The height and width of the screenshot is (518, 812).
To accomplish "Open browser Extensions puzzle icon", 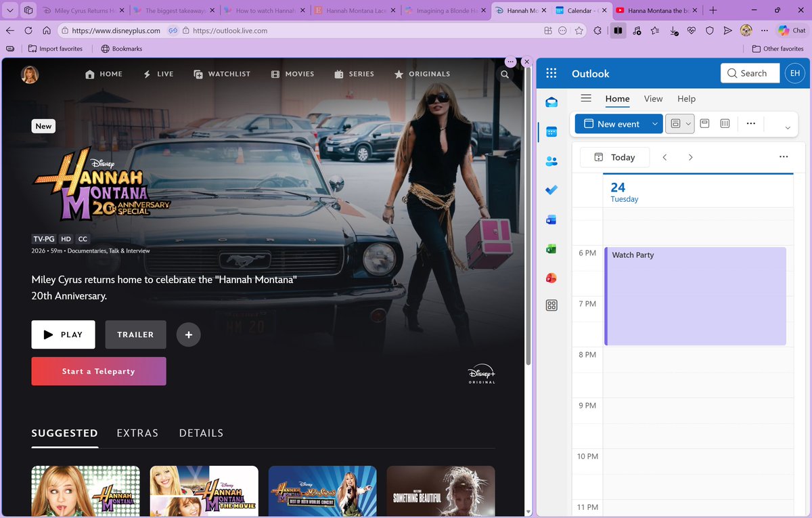I will click(597, 30).
